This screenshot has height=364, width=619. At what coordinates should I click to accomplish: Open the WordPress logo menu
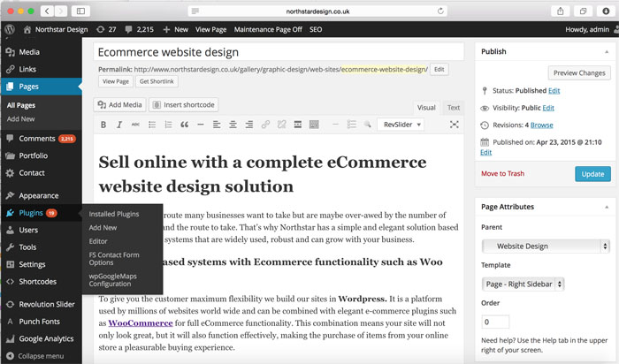click(10, 29)
